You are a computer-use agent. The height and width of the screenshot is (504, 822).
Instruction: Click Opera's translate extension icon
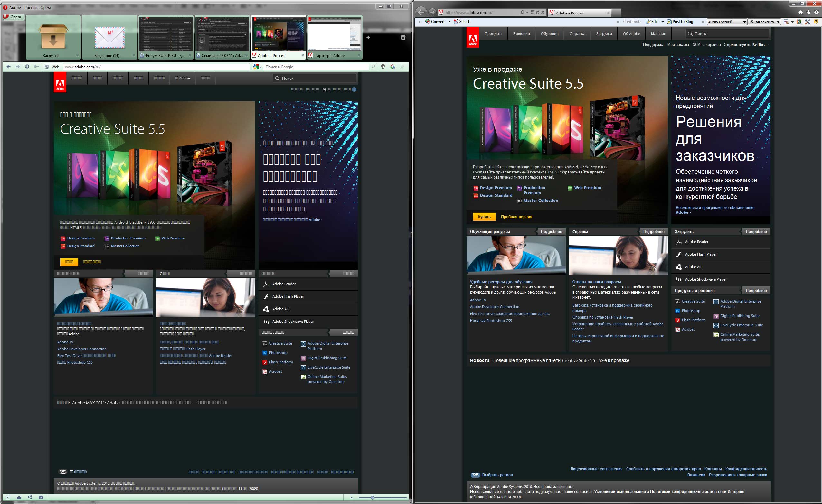pyautogui.click(x=393, y=67)
